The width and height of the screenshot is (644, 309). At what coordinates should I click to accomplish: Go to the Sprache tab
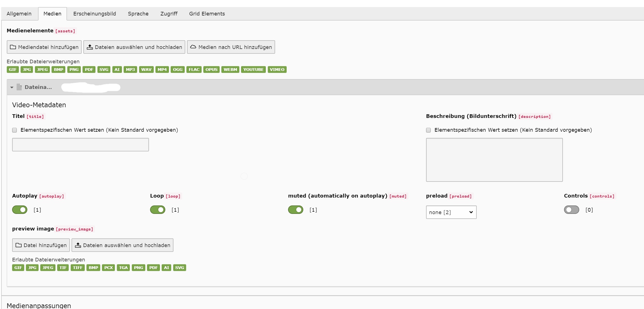point(138,14)
